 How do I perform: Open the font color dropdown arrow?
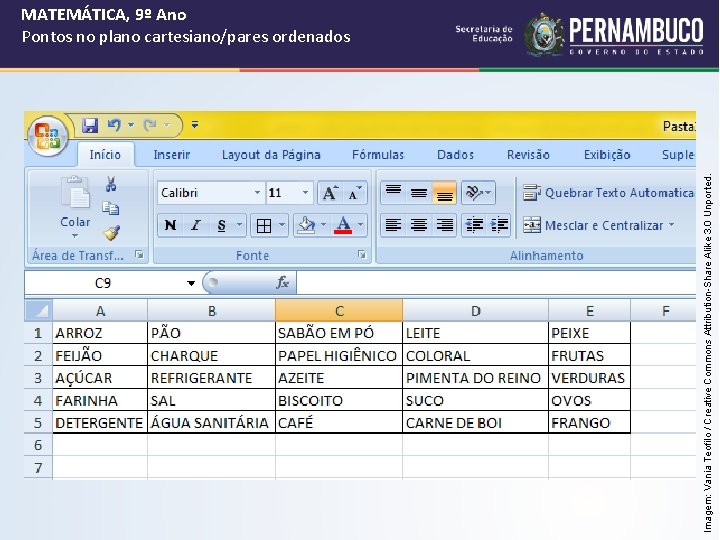coord(360,225)
